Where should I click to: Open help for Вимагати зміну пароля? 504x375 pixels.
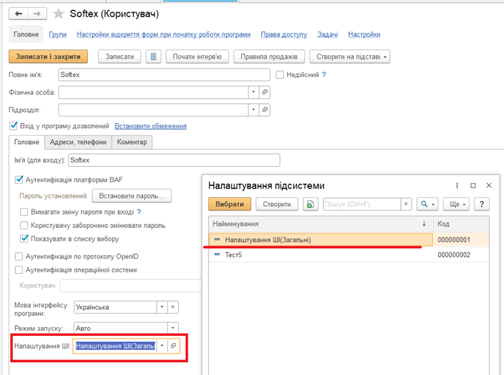[139, 212]
